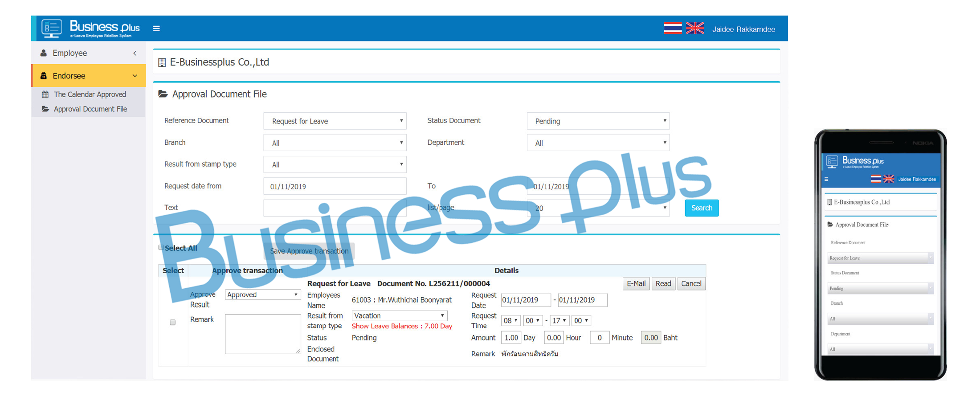The width and height of the screenshot is (980, 401).
Task: Click the calendar icon beside The Calendar Approved
Action: pyautogui.click(x=45, y=94)
